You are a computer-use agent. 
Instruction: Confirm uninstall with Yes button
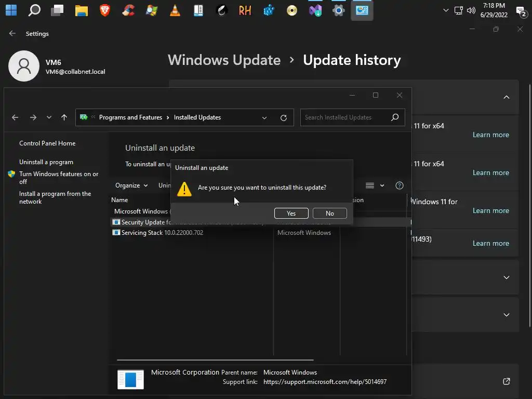(x=291, y=213)
